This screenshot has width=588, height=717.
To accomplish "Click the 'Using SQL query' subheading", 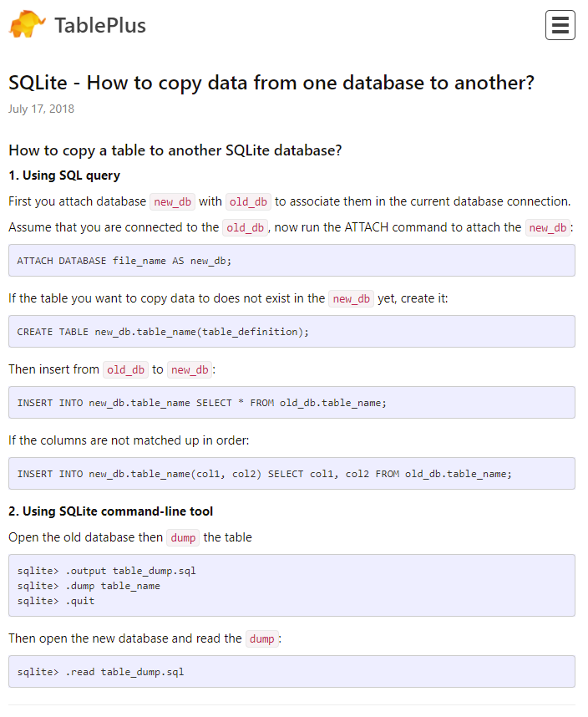I will coord(64,175).
